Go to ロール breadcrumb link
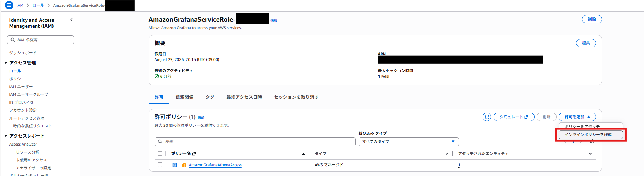The height and width of the screenshot is (176, 644). tap(38, 6)
